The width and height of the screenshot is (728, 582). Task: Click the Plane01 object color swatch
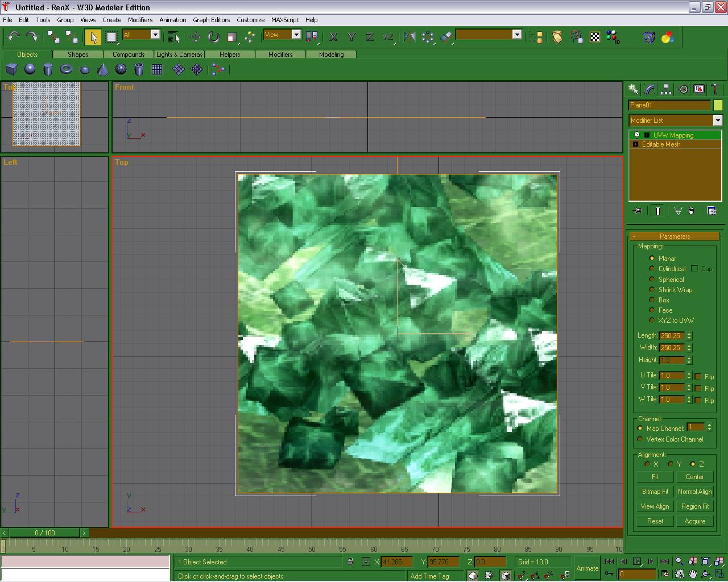tap(718, 105)
